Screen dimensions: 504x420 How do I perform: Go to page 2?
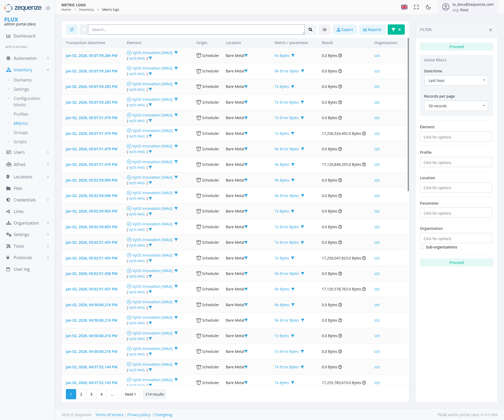point(81,394)
